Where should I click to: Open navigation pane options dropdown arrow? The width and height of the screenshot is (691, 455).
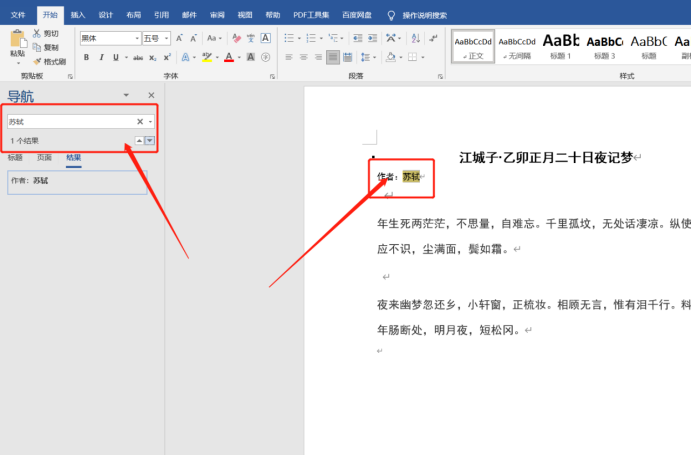tap(126, 95)
